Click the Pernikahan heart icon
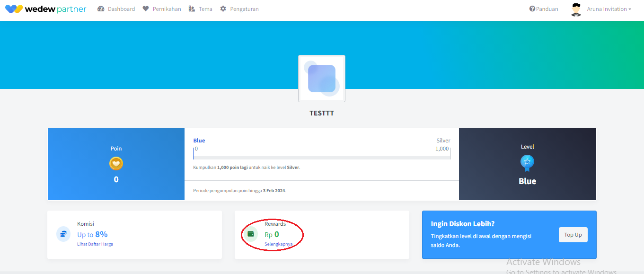Viewport: 644px width, 274px height. coord(146,9)
